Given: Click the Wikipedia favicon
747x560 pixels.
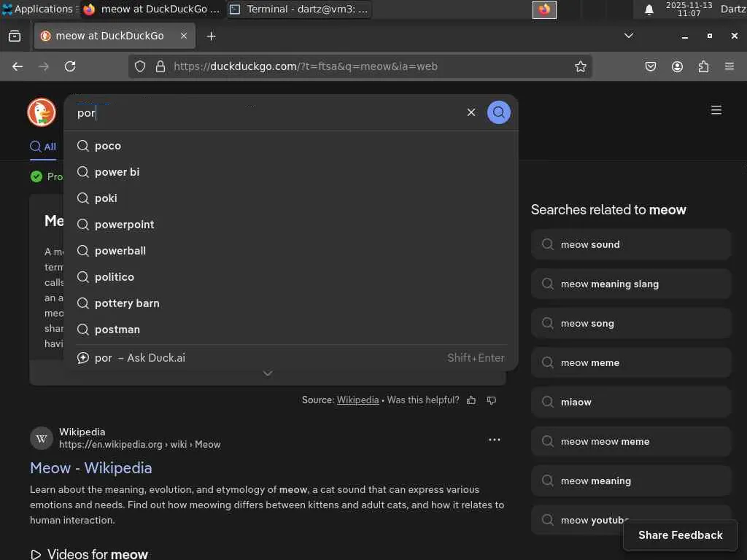Looking at the screenshot, I should 42,438.
